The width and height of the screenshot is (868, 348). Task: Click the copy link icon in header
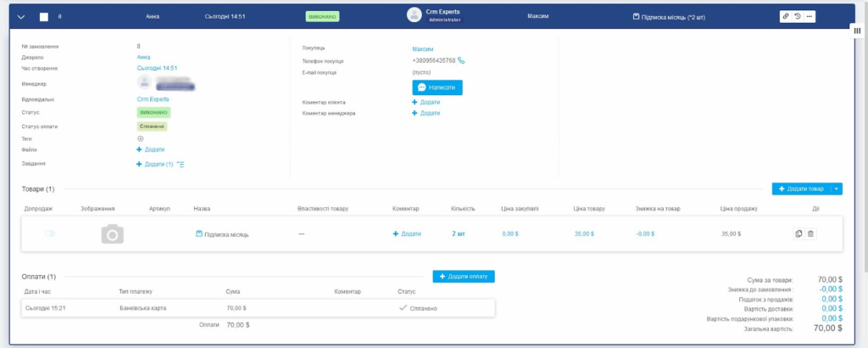(x=787, y=16)
